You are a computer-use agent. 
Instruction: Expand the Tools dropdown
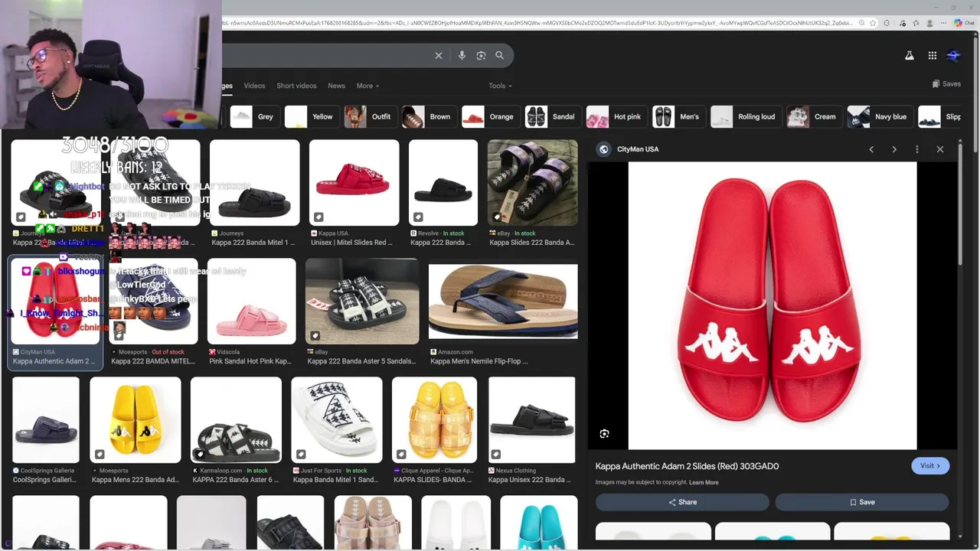point(500,86)
